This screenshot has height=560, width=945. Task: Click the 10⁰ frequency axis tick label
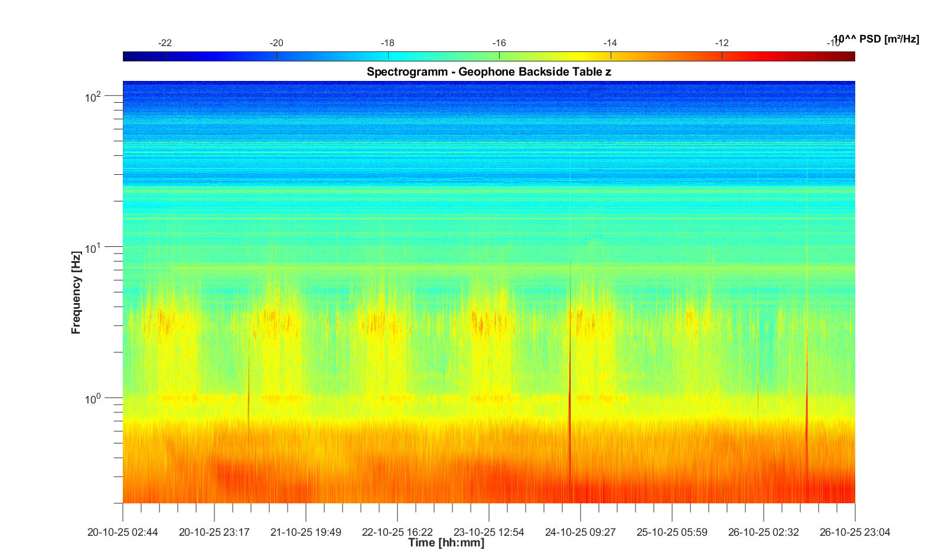coord(93,399)
